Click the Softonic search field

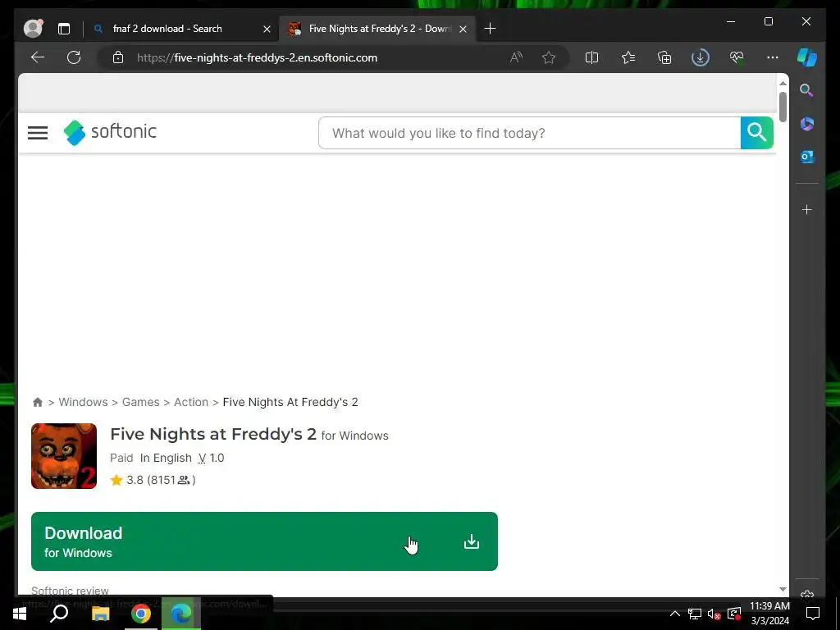(529, 133)
